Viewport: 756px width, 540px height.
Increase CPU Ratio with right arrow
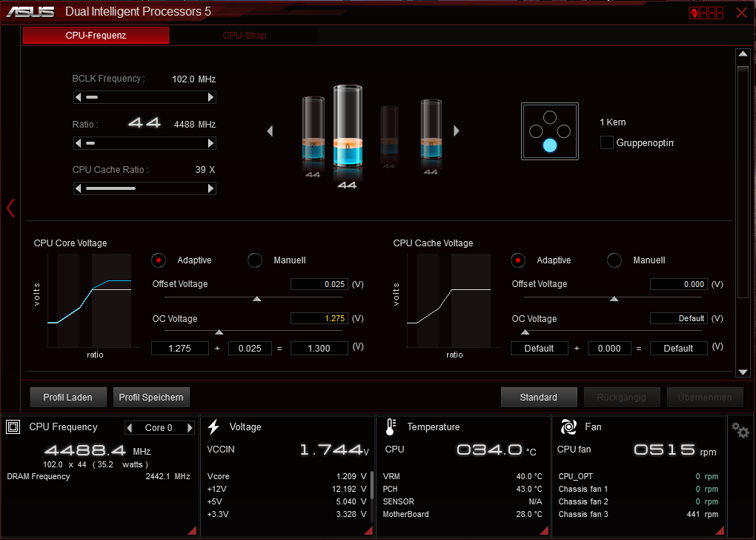pos(210,143)
